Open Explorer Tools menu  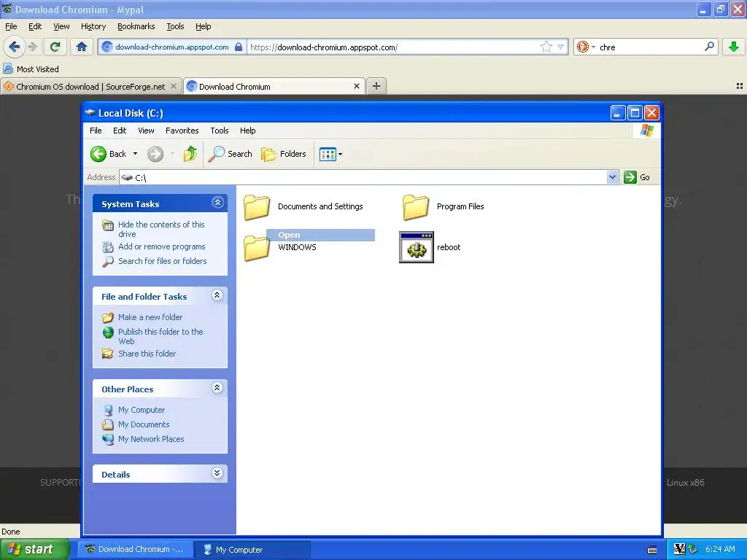tap(220, 131)
